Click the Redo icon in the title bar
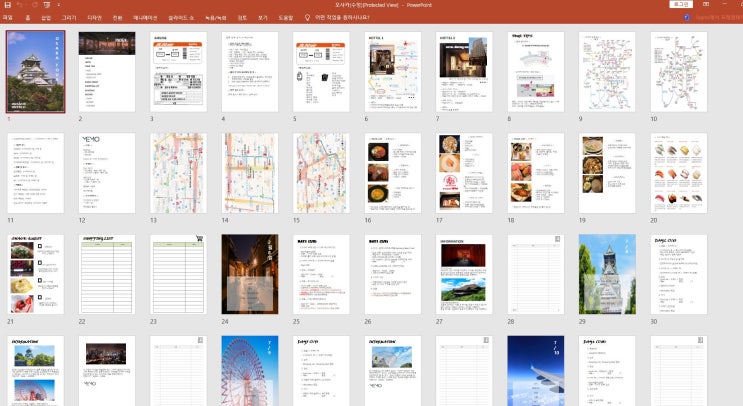 (x=35, y=5)
